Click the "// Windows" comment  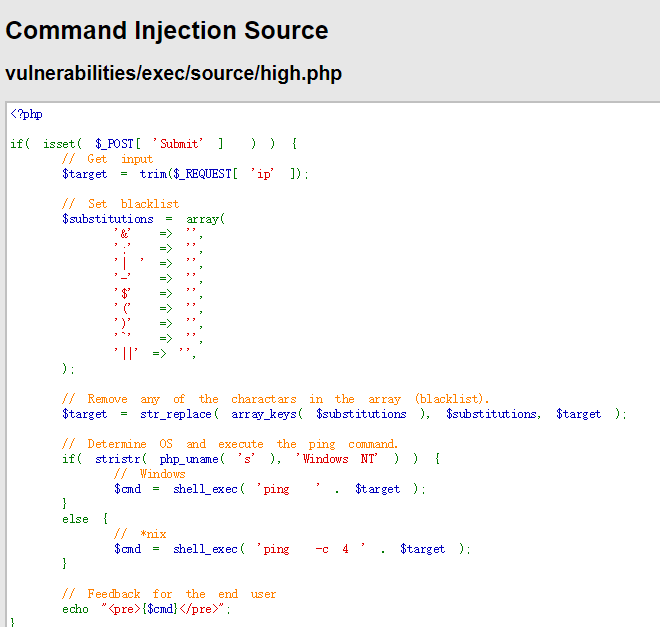[149, 474]
